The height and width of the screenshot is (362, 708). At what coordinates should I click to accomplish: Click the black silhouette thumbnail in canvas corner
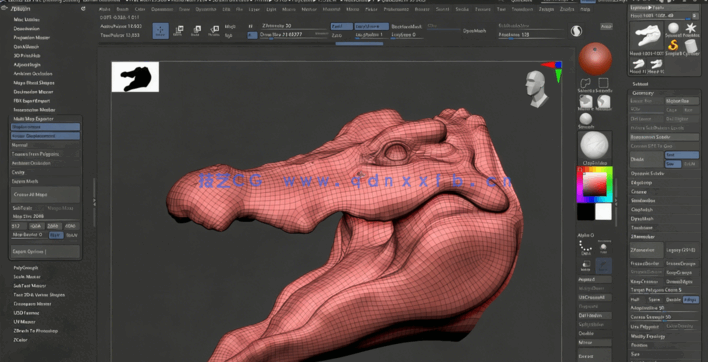[135, 77]
